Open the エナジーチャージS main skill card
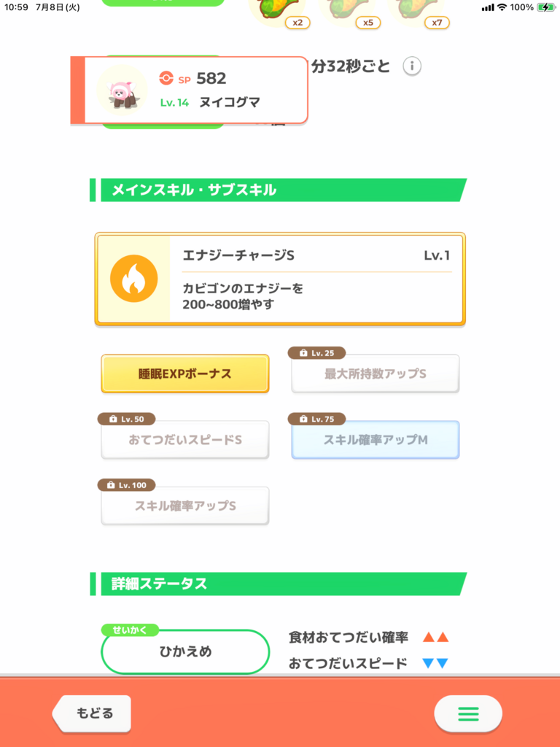Screen dimensions: 560x747 click(x=280, y=279)
